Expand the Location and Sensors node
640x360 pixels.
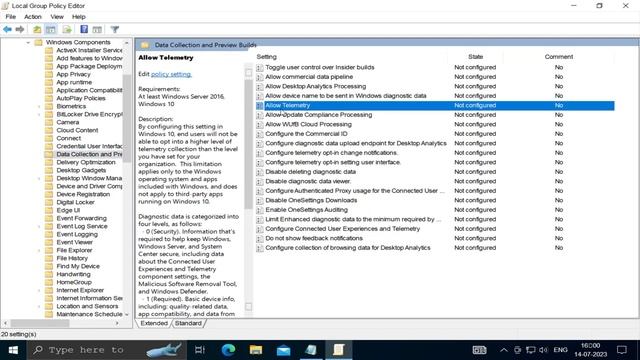pos(39,306)
